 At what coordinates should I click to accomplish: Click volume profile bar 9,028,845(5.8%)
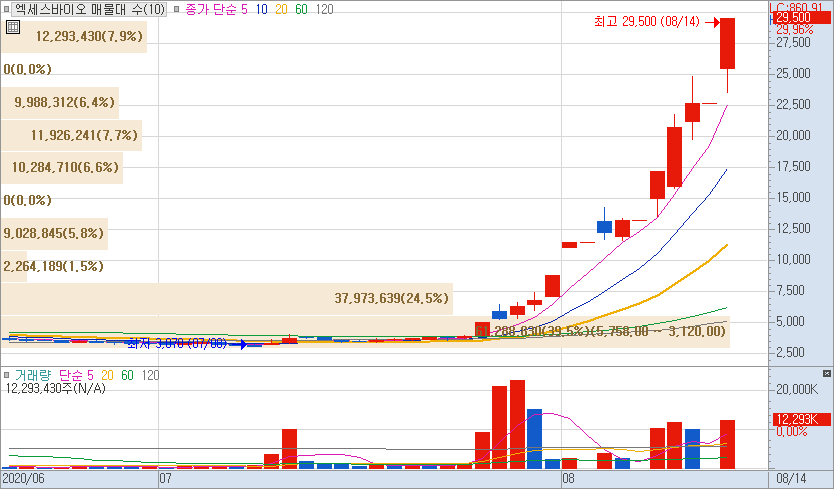(54, 234)
